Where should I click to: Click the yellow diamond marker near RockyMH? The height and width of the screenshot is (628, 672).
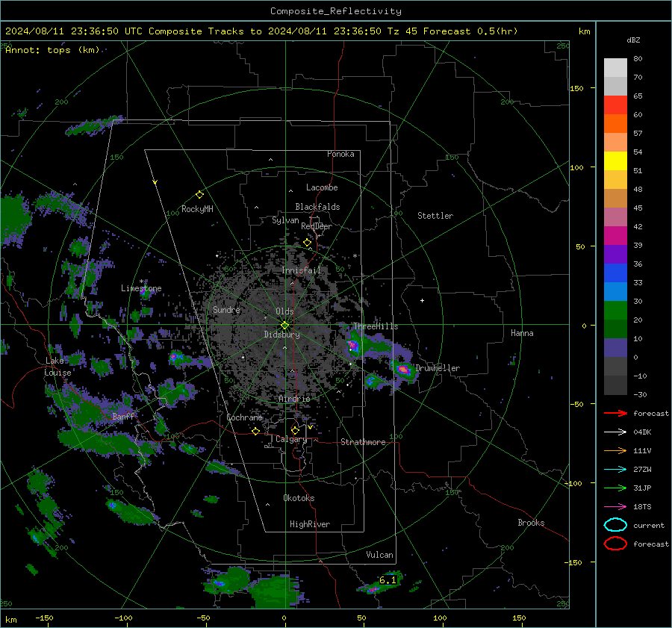coord(199,195)
